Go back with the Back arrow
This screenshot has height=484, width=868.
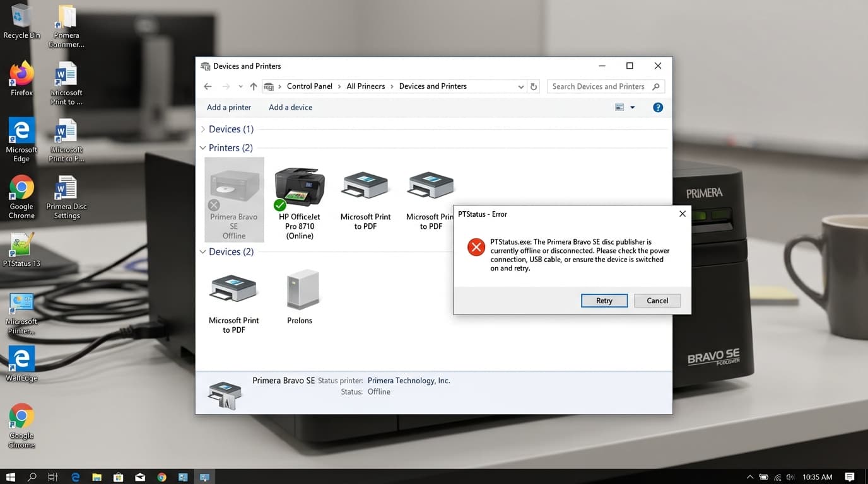(208, 86)
